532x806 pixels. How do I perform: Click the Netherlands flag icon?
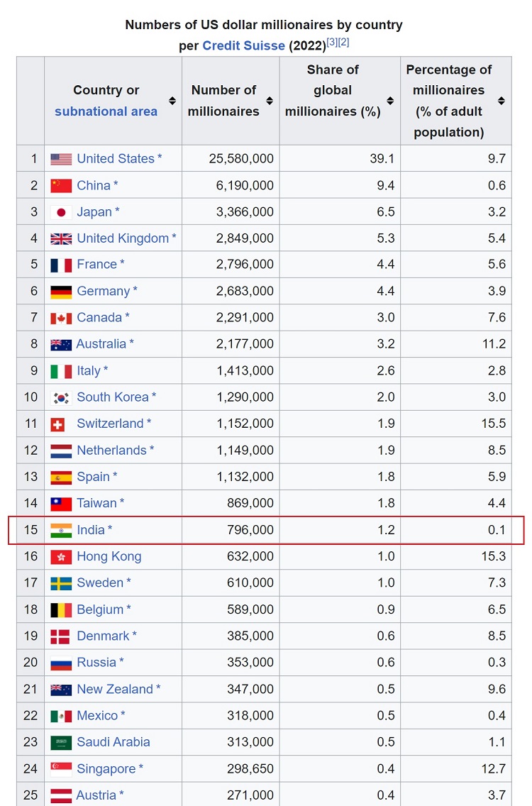pyautogui.click(x=61, y=451)
